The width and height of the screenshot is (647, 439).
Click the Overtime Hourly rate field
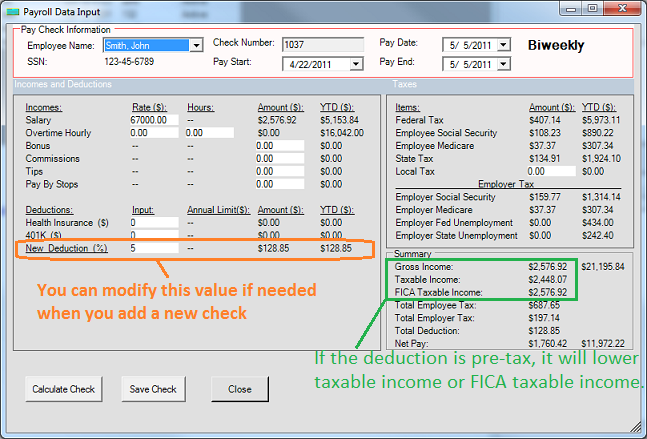(153, 133)
